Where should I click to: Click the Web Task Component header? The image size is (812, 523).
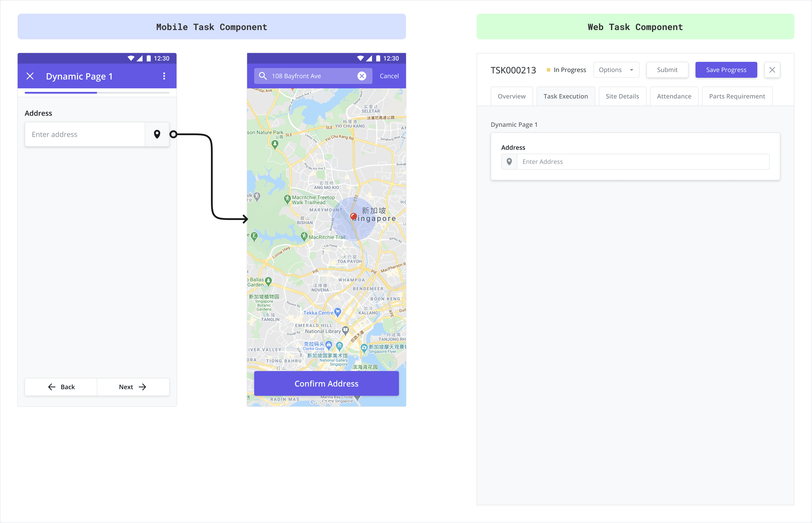[635, 27]
